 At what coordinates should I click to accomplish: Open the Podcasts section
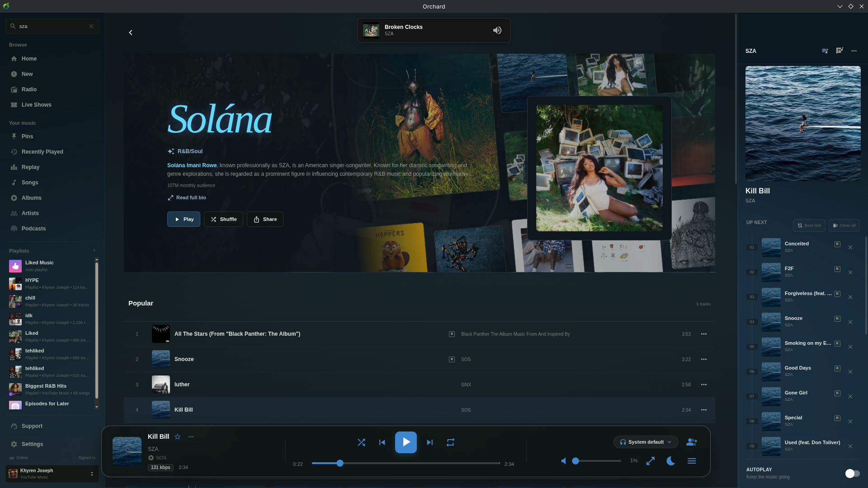(52, 229)
